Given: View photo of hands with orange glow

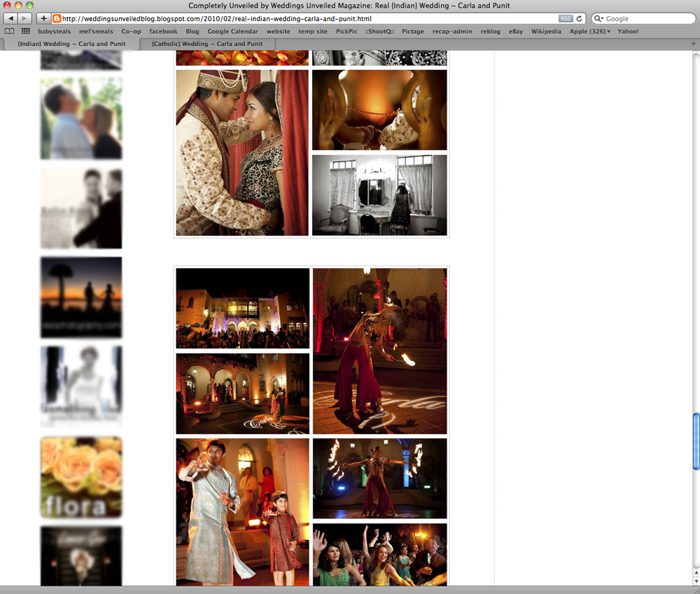Looking at the screenshot, I should point(379,110).
